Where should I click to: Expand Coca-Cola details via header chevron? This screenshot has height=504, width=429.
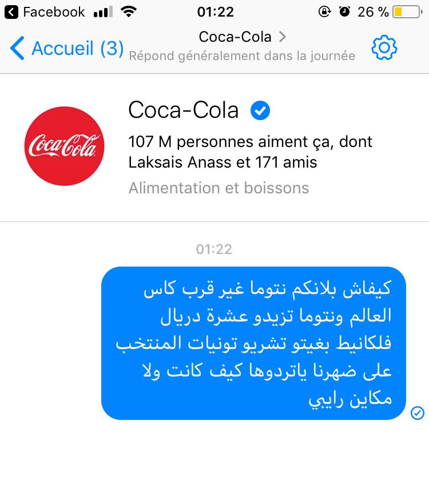(282, 37)
